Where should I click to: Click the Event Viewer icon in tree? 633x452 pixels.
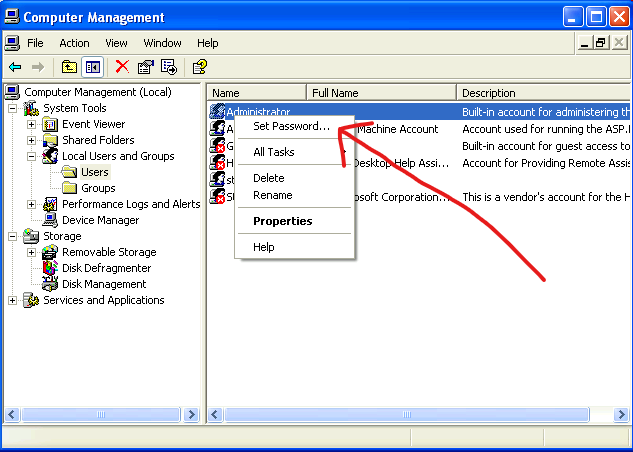[50, 124]
